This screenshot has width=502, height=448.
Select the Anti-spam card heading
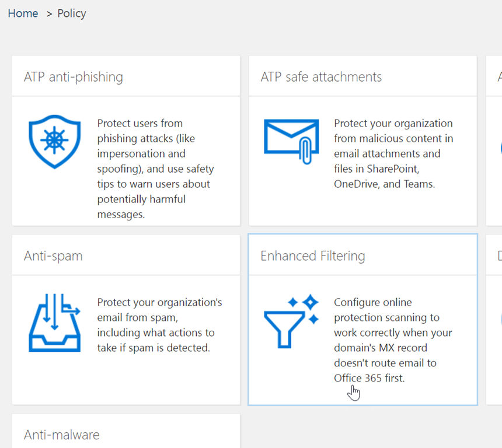pos(53,256)
